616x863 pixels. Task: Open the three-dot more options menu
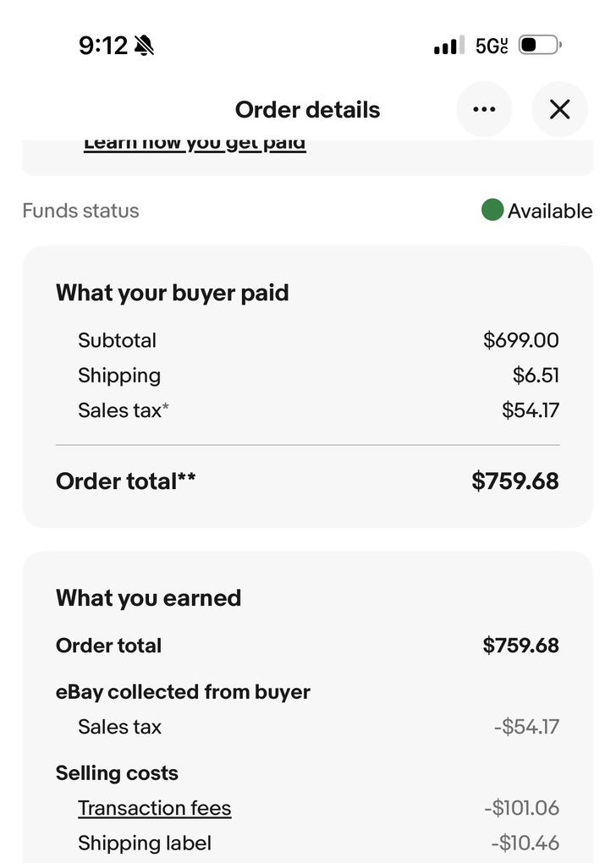point(484,109)
